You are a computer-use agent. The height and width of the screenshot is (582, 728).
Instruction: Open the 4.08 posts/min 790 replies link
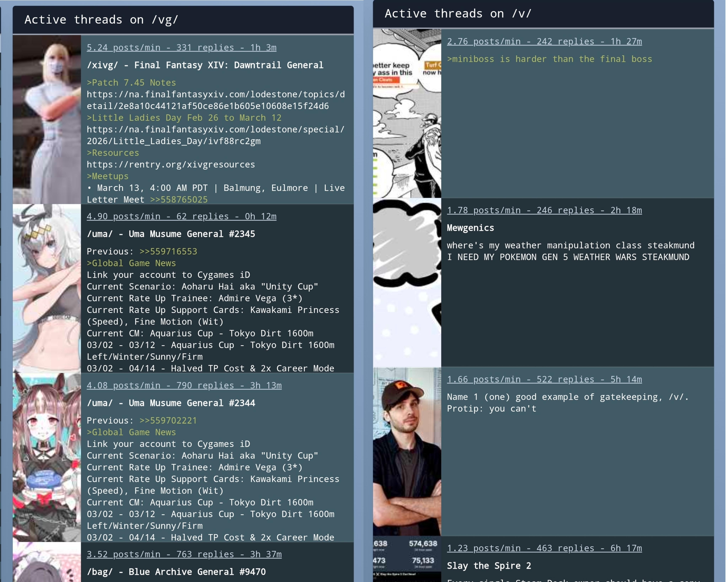[184, 386]
